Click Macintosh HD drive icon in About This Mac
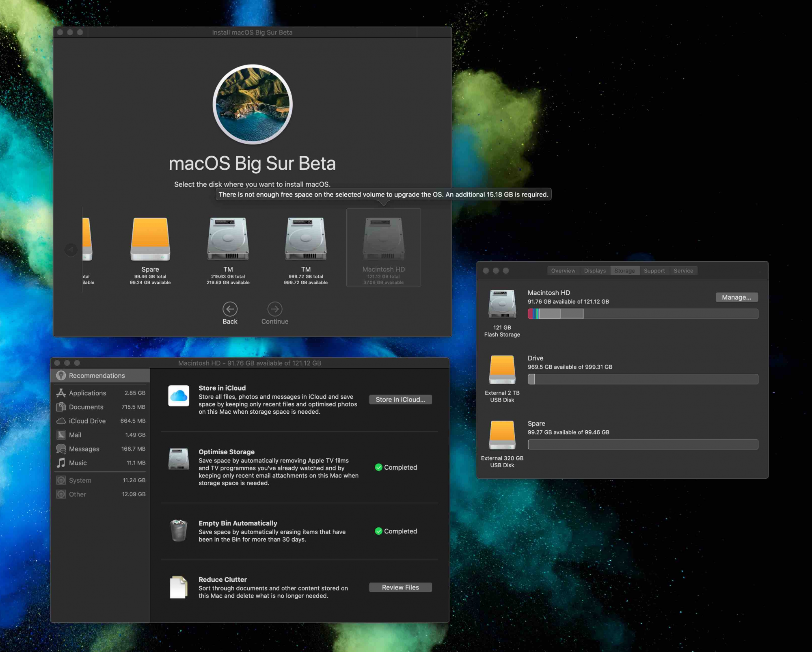 click(x=502, y=304)
